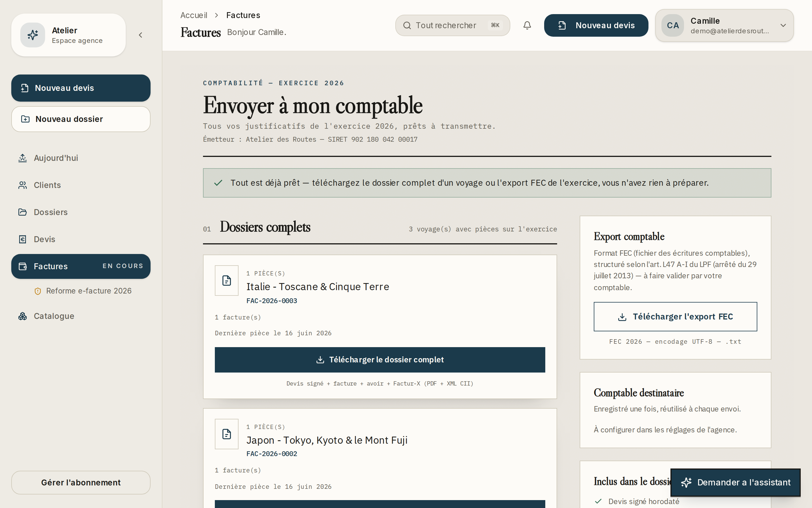Viewport: 812px width, 508px height.
Task: Click À configurer dans les réglages de l'agence
Action: click(x=665, y=430)
